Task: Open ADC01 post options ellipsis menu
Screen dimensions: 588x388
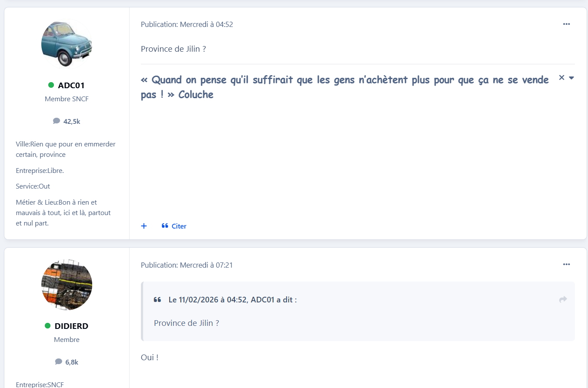Action: coord(566,24)
